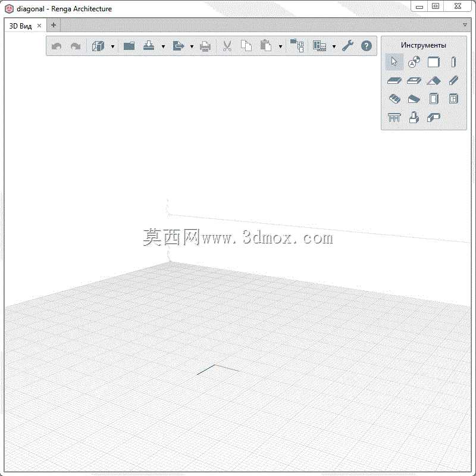Open the dropdown arrow beside the 3D cube icon
This screenshot has width=476, height=476.
pyautogui.click(x=112, y=46)
